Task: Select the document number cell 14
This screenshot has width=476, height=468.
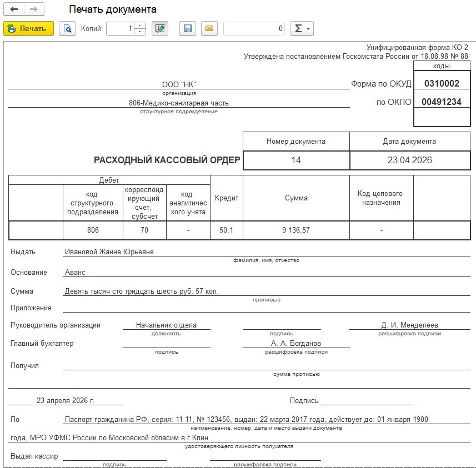Action: 296,160
